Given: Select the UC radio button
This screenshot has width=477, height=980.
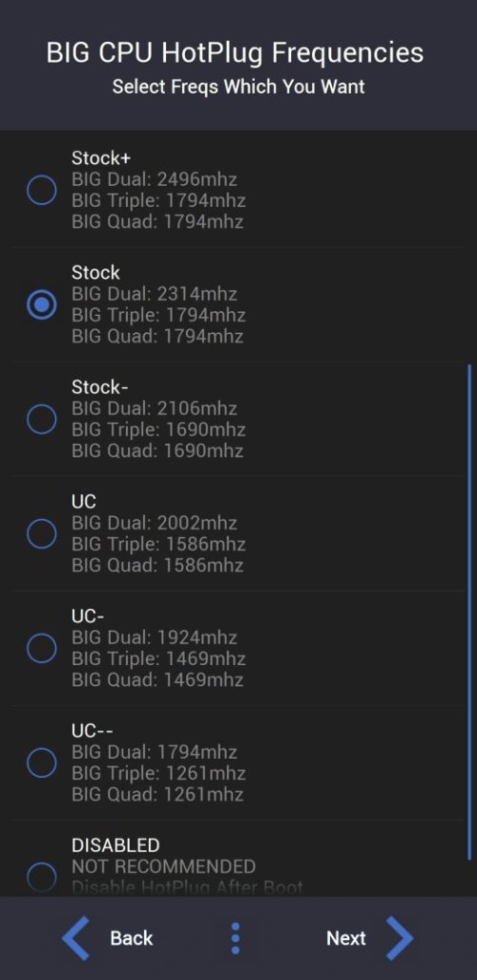Looking at the screenshot, I should point(42,533).
